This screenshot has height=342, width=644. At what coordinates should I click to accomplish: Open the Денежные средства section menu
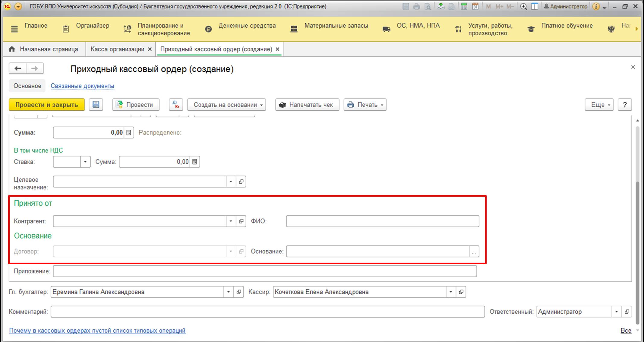pos(247,26)
